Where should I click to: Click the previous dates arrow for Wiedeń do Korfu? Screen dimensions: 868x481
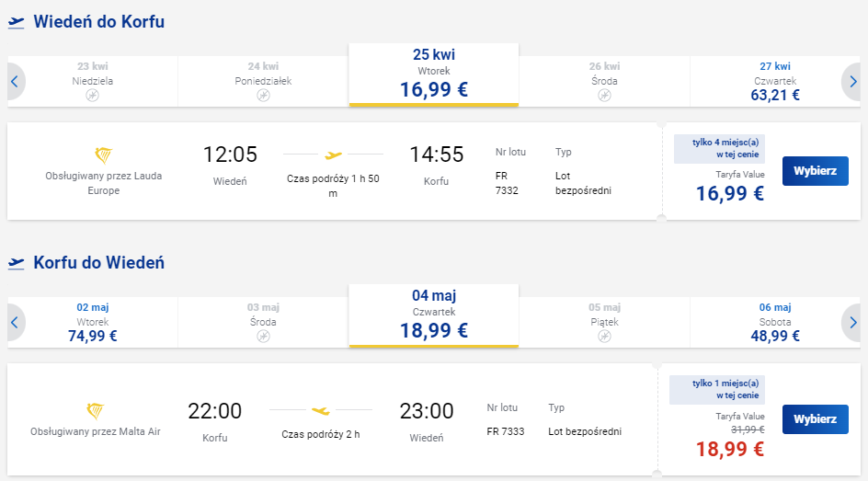tap(15, 81)
